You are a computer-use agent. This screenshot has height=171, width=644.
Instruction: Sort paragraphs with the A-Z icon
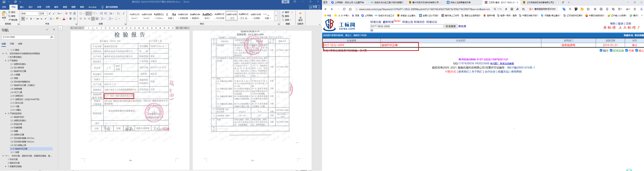pos(118,13)
